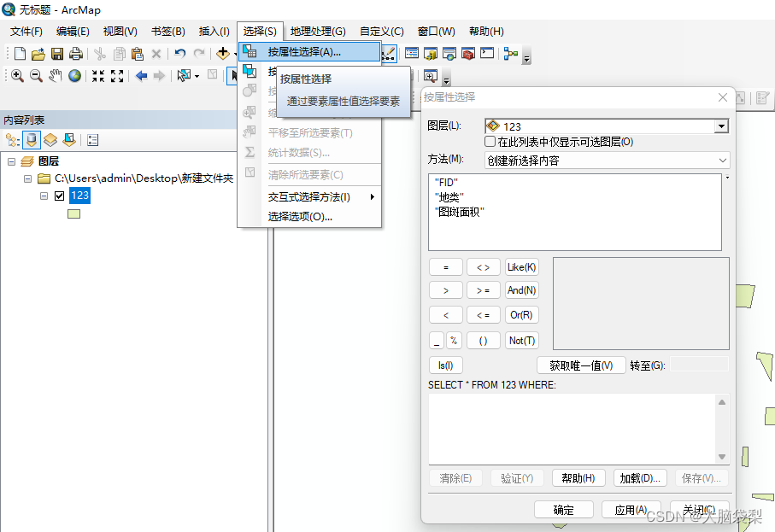Save the map with the floppy disk icon

tap(57, 53)
